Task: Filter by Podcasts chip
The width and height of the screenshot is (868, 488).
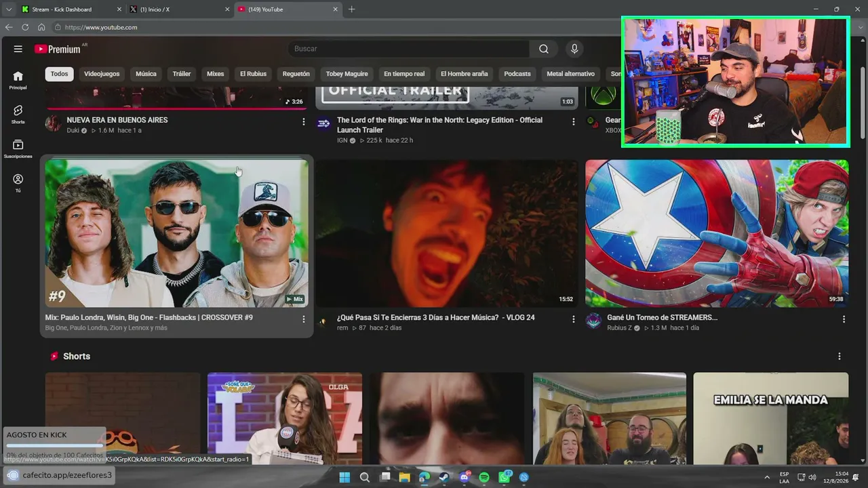Action: click(517, 74)
